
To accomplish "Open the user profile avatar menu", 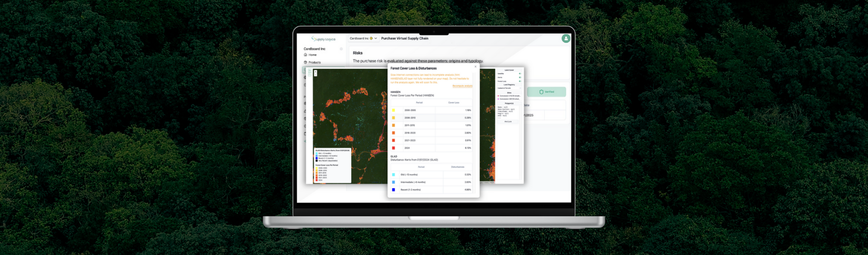I will (x=566, y=38).
